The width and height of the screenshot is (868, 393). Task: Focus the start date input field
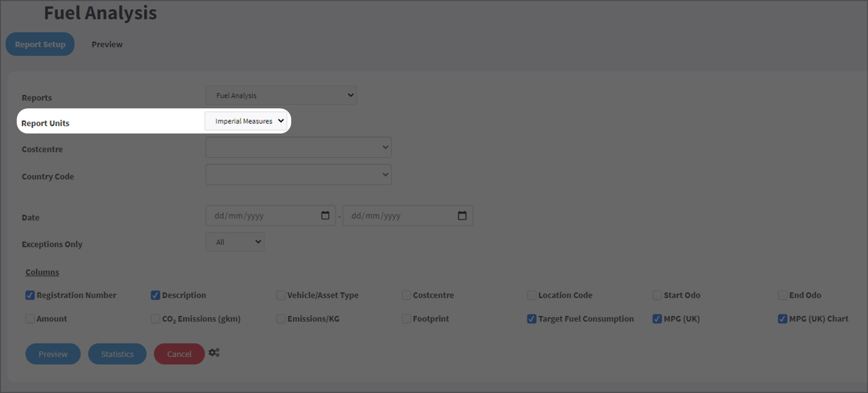(x=271, y=215)
